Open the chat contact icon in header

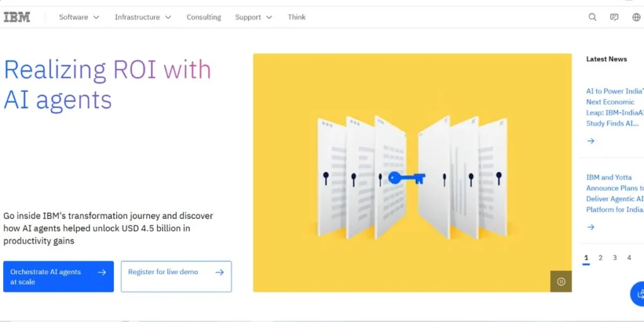(614, 17)
